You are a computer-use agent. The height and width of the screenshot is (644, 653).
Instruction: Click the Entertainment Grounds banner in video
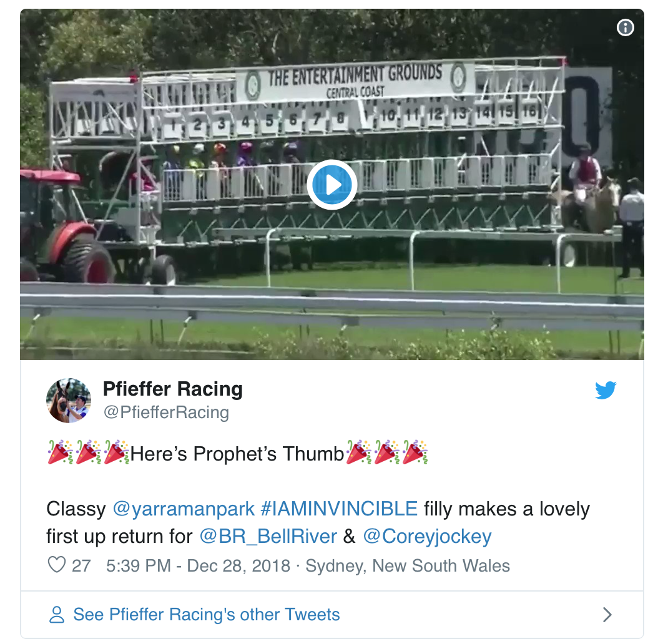coord(355,80)
